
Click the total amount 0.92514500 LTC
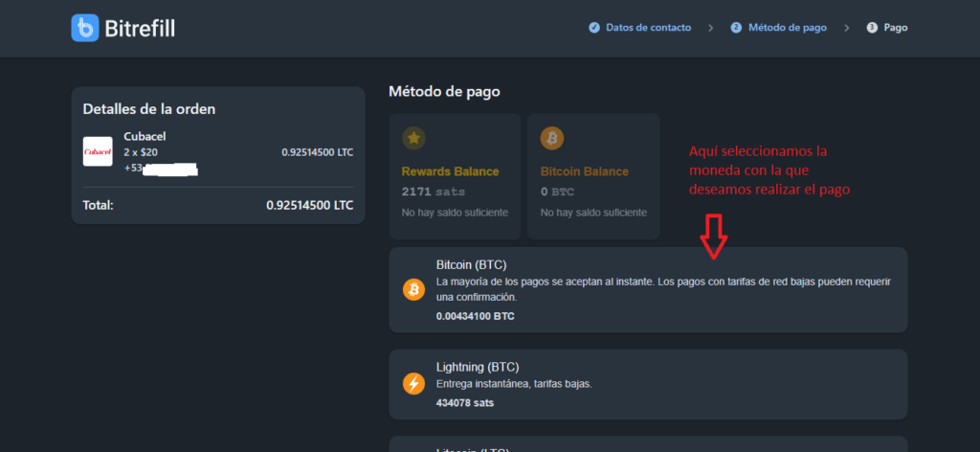coord(310,204)
